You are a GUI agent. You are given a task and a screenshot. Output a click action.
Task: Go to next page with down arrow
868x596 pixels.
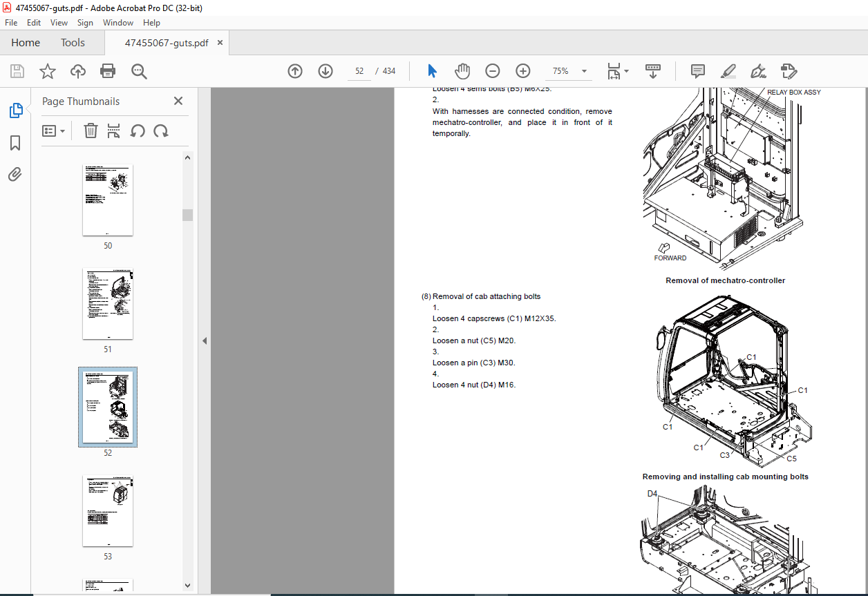tap(325, 71)
